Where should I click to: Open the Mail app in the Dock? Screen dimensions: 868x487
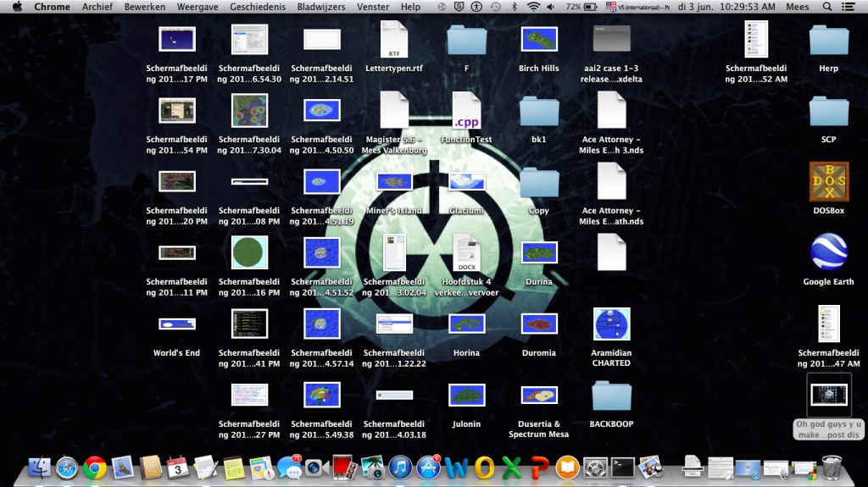122,468
